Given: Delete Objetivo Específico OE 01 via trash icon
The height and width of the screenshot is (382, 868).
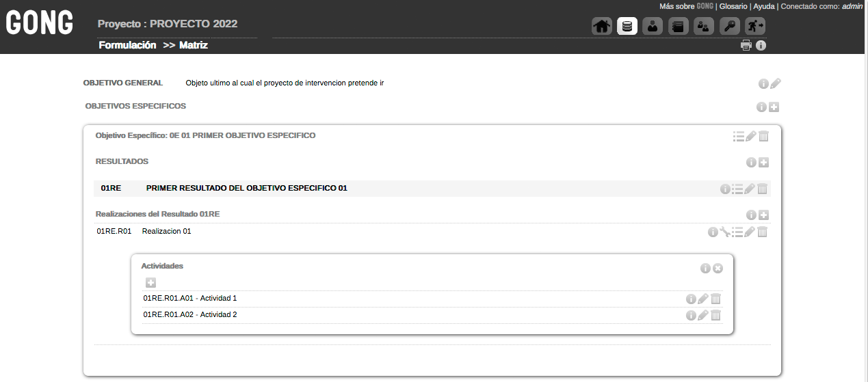Looking at the screenshot, I should coord(763,136).
